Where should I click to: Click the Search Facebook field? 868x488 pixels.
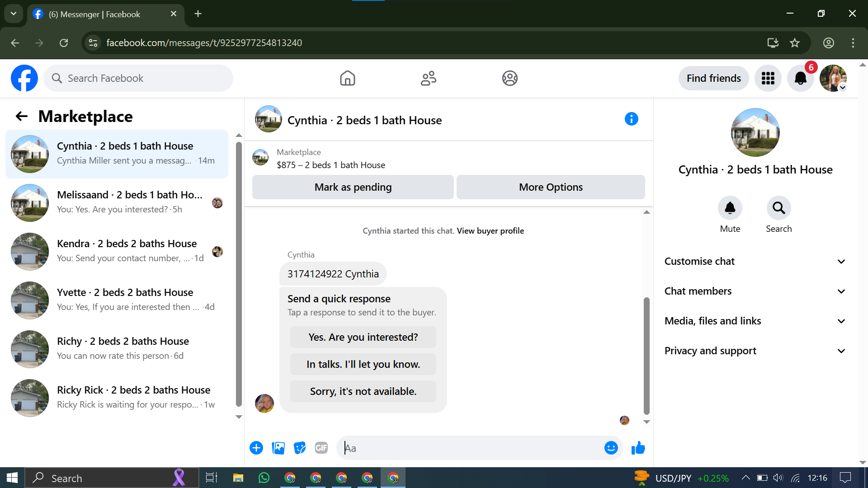138,78
